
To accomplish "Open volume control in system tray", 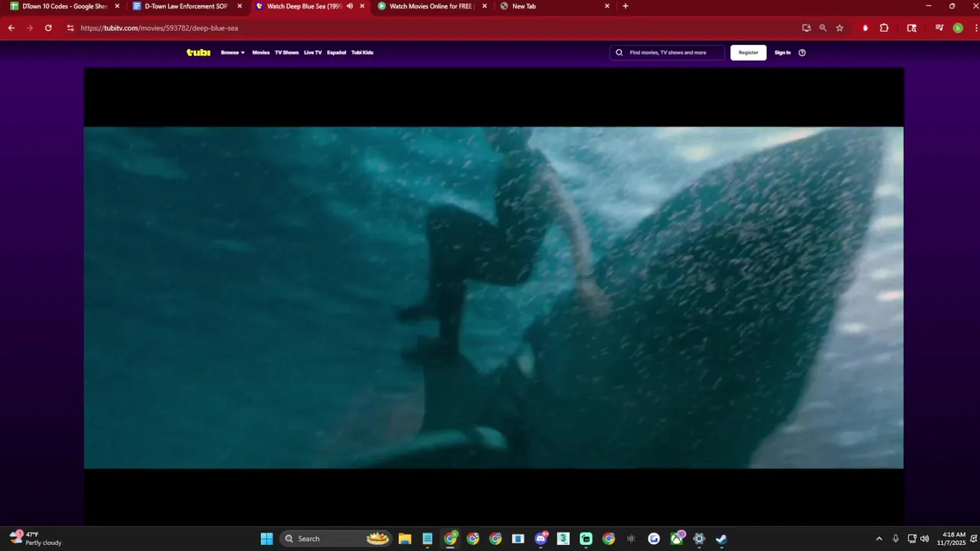I will coord(924,539).
